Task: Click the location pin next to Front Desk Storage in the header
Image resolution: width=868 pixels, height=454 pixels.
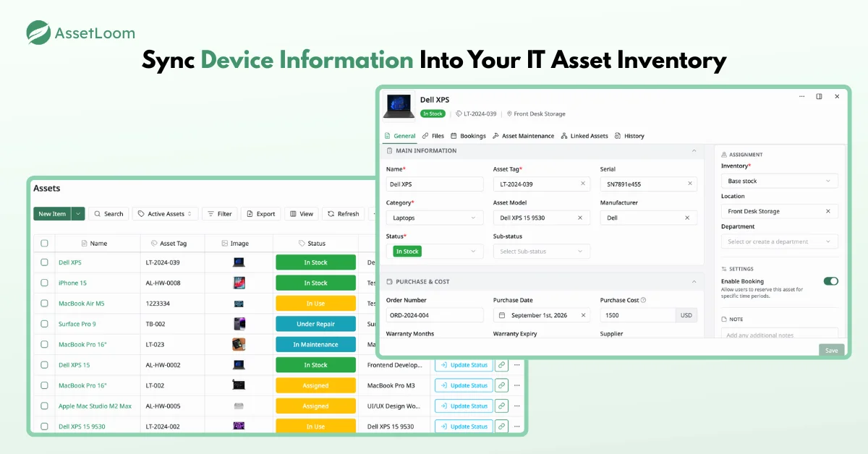Action: click(509, 113)
